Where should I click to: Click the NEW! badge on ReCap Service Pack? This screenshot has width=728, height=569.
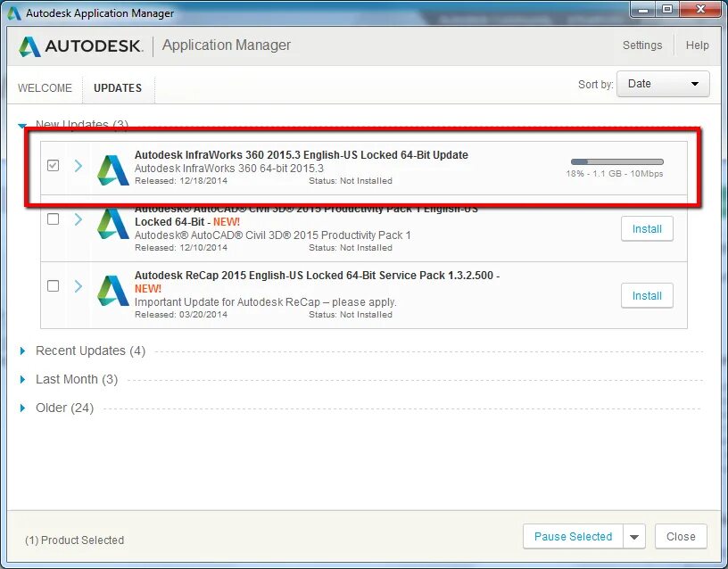pos(146,287)
